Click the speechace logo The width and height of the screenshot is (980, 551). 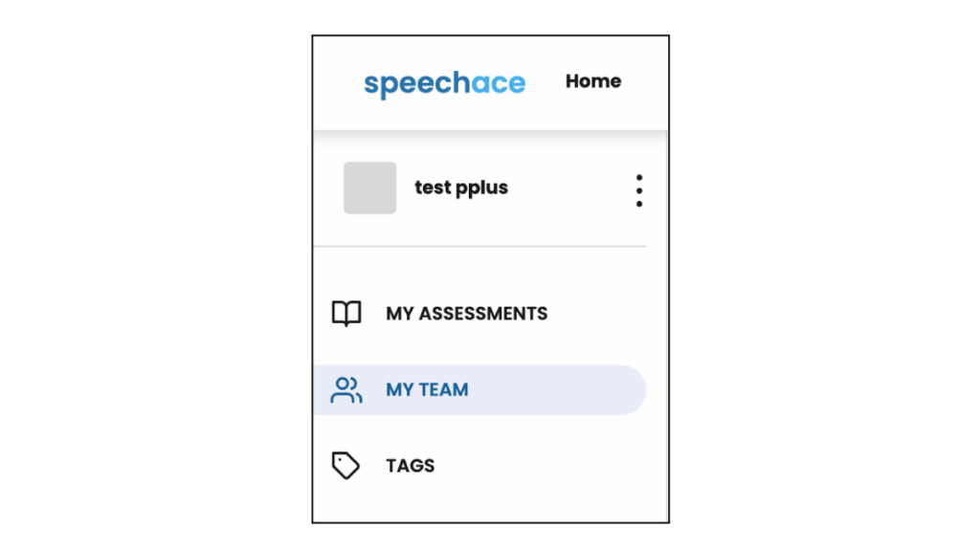[x=444, y=83]
